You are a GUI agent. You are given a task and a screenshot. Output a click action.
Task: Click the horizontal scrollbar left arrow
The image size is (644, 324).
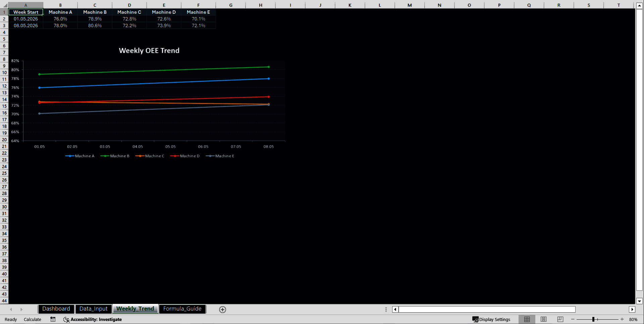tap(395, 310)
